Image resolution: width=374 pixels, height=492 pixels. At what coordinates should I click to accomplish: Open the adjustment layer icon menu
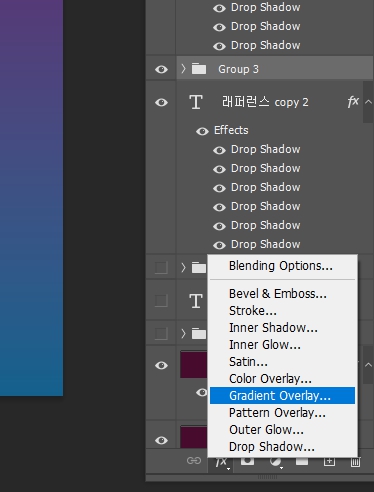[x=275, y=462]
